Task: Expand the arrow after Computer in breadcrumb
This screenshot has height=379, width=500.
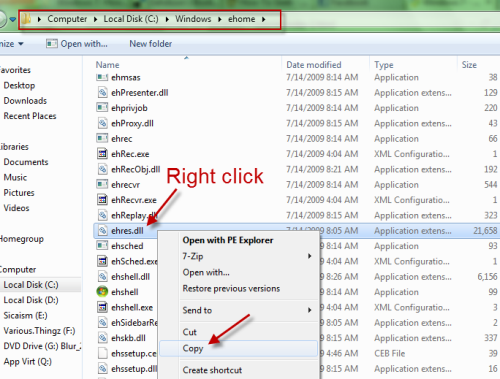Action: coord(95,19)
